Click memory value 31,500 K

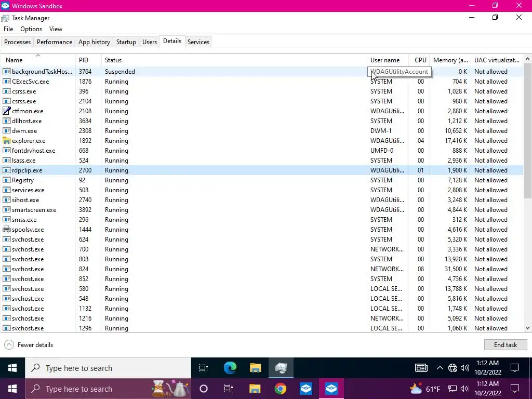click(x=456, y=269)
